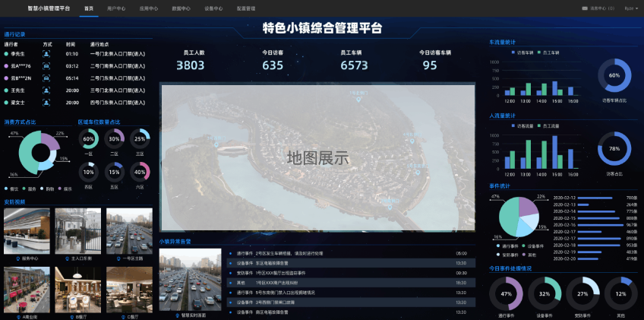Viewport: 644px width, 320px height.
Task: Click the location icon next to 一号区主路
Action: click(x=118, y=258)
